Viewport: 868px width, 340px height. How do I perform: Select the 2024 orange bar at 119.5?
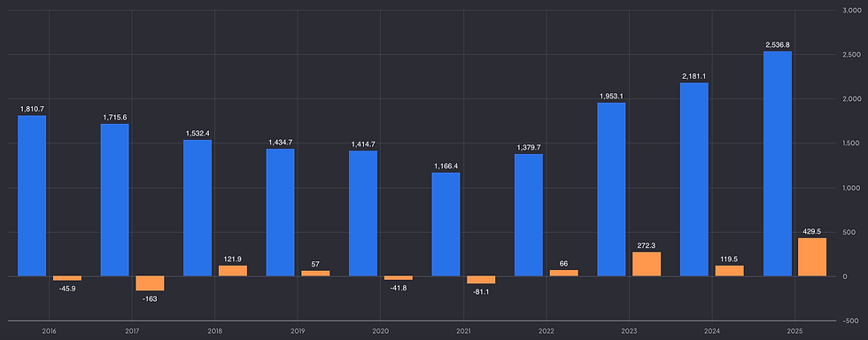point(730,271)
